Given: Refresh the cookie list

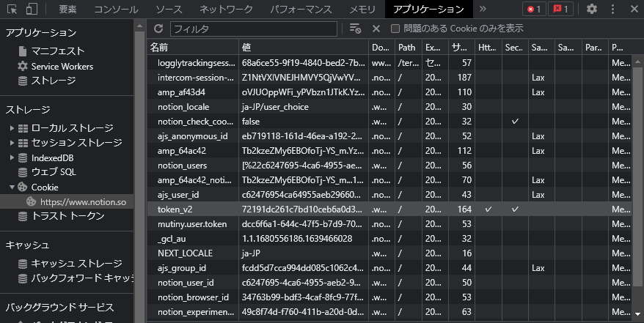Looking at the screenshot, I should (x=158, y=29).
